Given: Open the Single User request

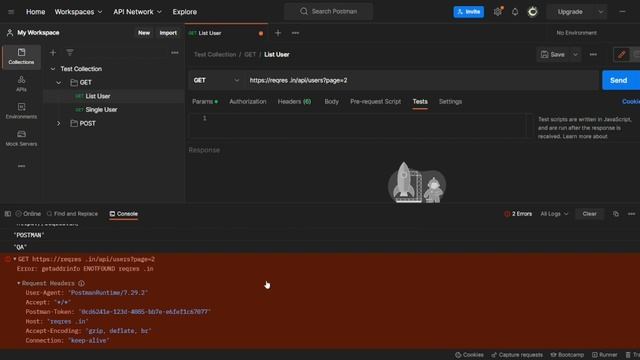Looking at the screenshot, I should point(101,110).
